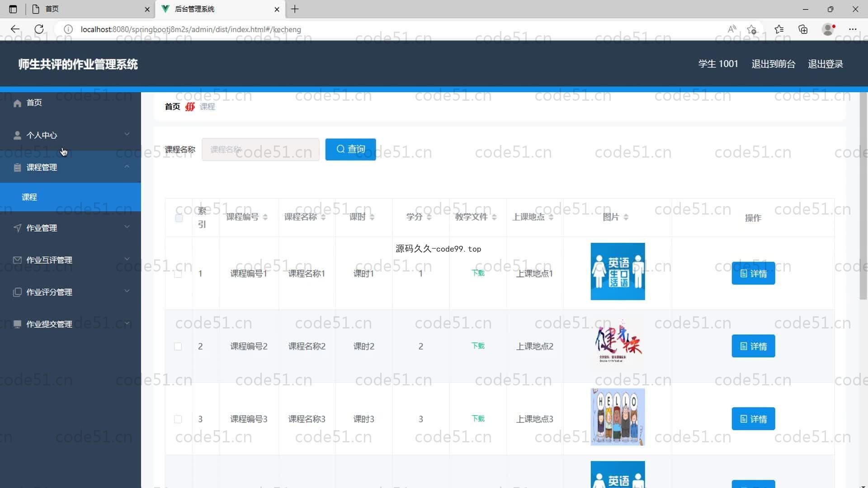Collapse the 课程管理 menu chevron
This screenshot has width=868, height=488.
pyautogui.click(x=127, y=167)
